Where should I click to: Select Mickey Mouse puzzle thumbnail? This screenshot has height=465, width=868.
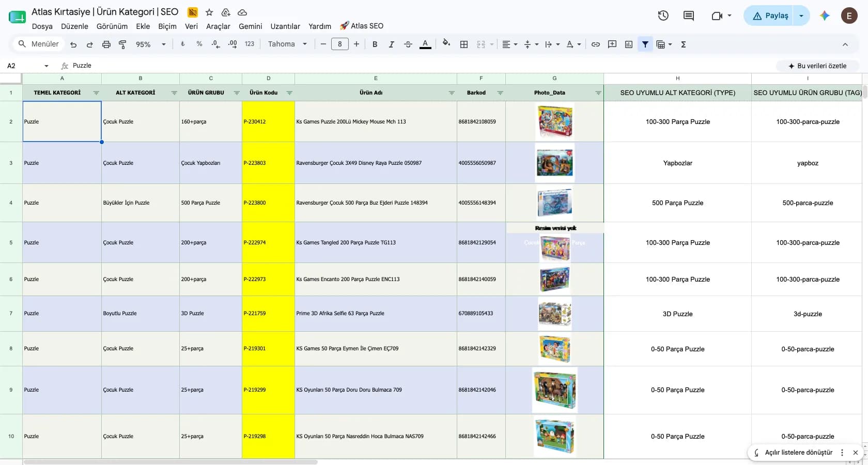(555, 121)
